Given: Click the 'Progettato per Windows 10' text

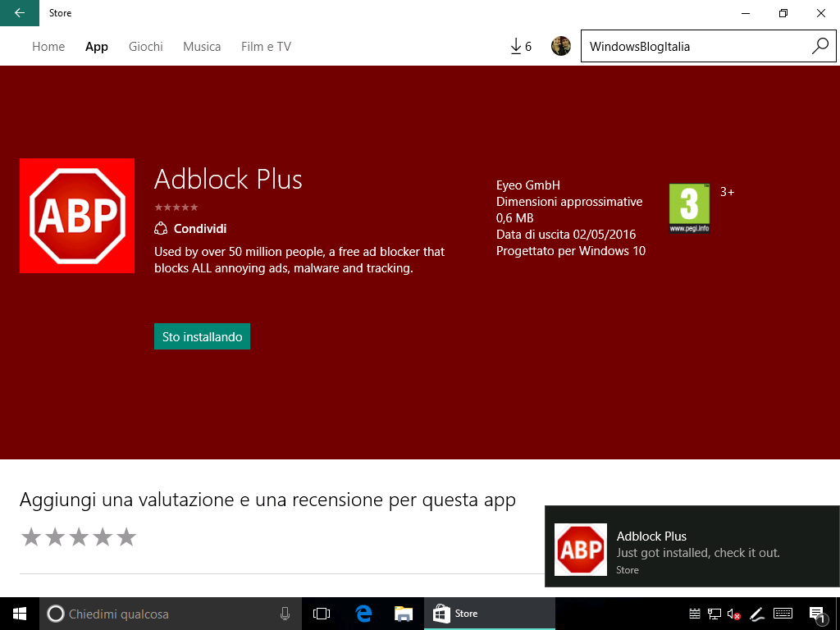Looking at the screenshot, I should (571, 251).
